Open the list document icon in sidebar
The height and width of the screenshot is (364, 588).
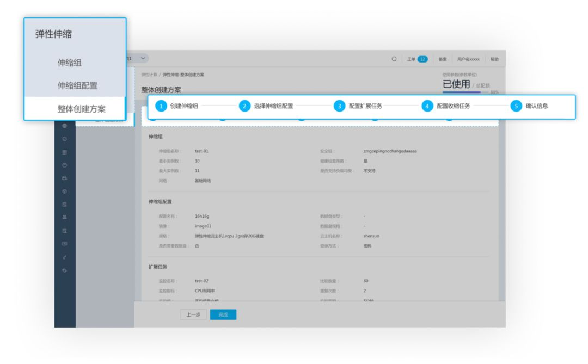click(64, 152)
